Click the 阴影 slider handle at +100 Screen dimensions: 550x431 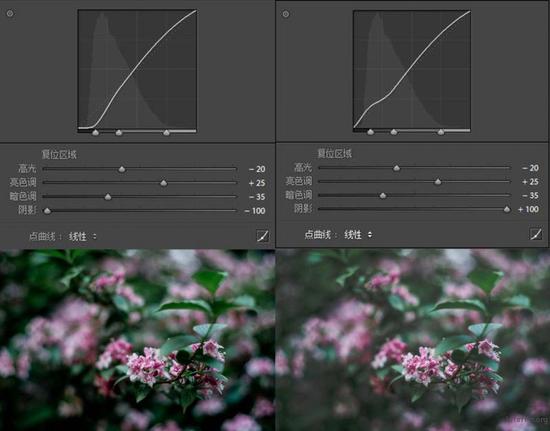[507, 209]
